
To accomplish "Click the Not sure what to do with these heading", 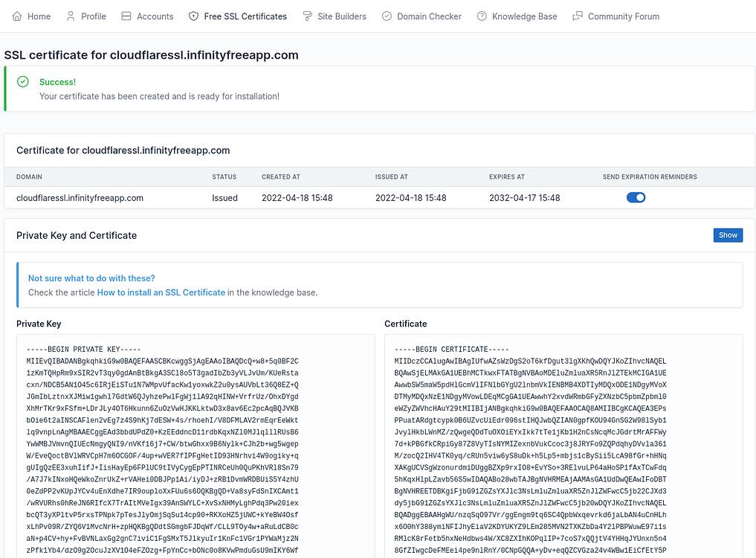I will 91,278.
